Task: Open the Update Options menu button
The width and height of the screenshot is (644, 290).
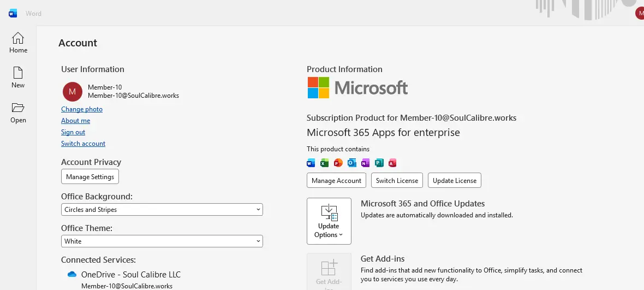Action: point(329,221)
